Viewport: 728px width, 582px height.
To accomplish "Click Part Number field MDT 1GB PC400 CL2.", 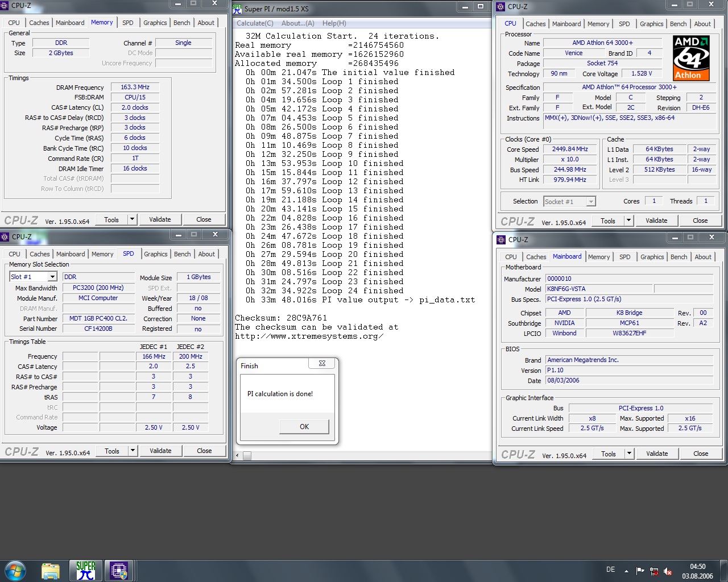I will coord(98,318).
